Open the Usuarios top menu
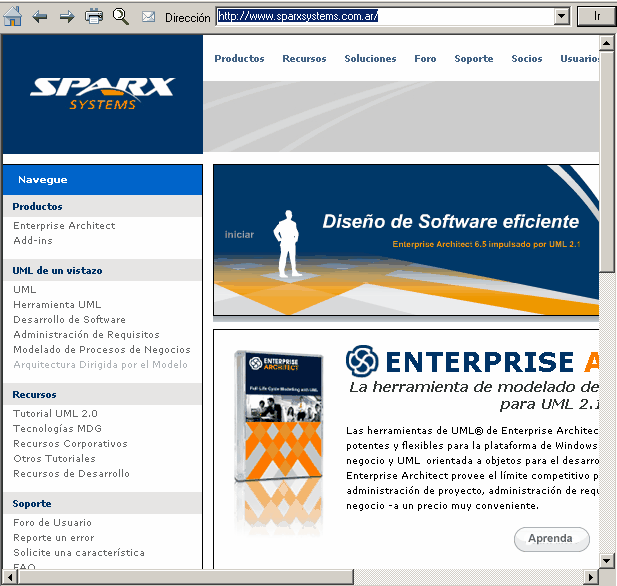 (580, 59)
